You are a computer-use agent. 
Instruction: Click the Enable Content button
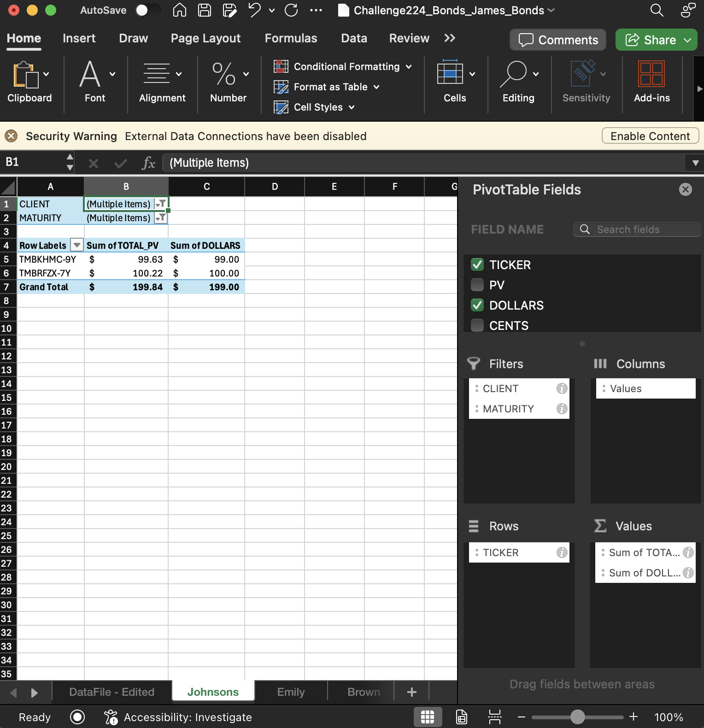coord(650,136)
